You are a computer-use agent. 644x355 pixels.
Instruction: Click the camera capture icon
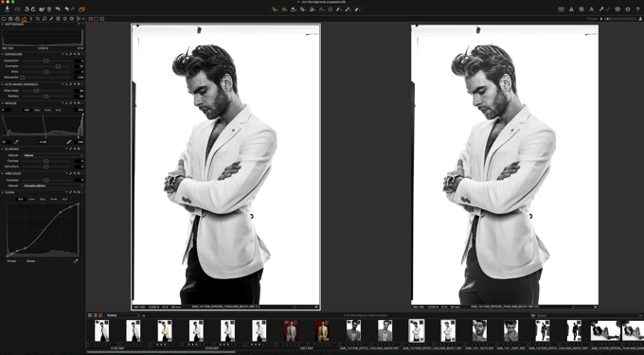[17, 9]
